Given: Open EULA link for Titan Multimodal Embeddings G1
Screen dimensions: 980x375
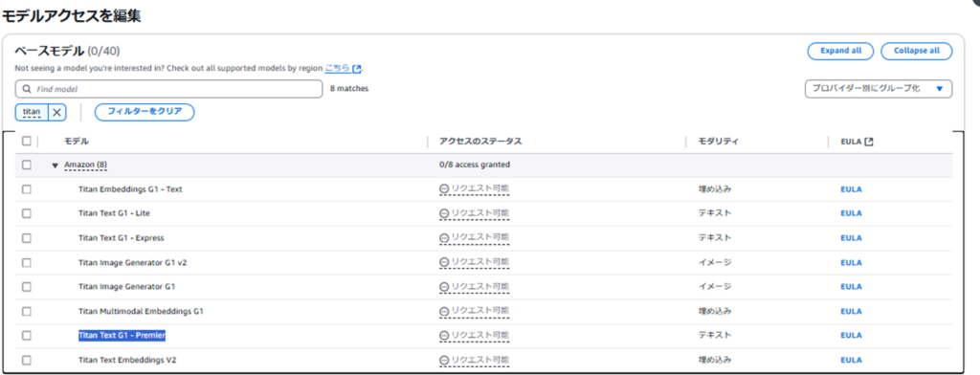Looking at the screenshot, I should (851, 311).
